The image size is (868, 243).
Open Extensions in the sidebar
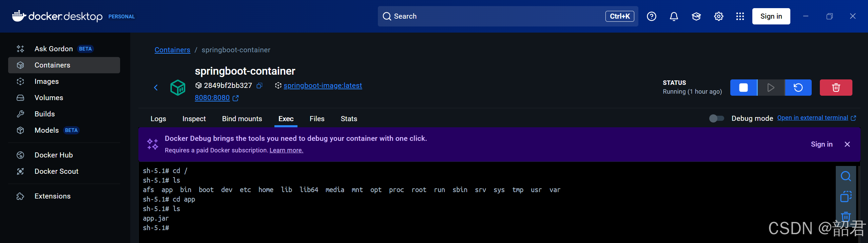pyautogui.click(x=64, y=196)
